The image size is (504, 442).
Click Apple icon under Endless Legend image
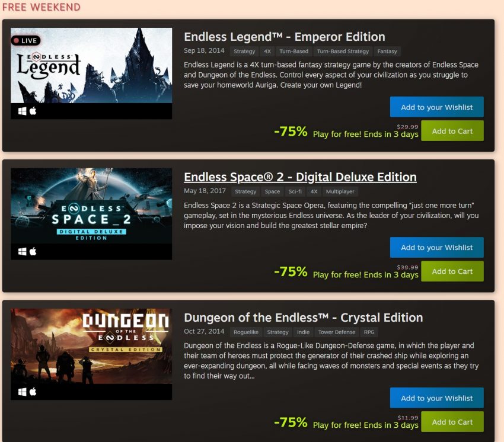33,111
